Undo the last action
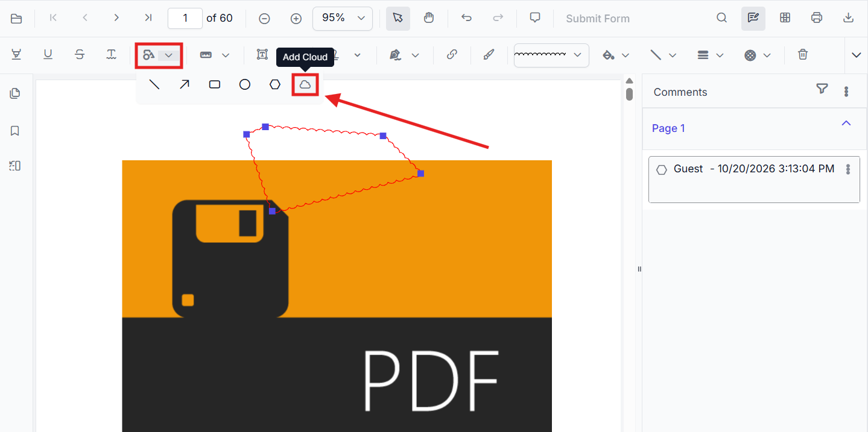This screenshot has height=432, width=868. tap(466, 18)
